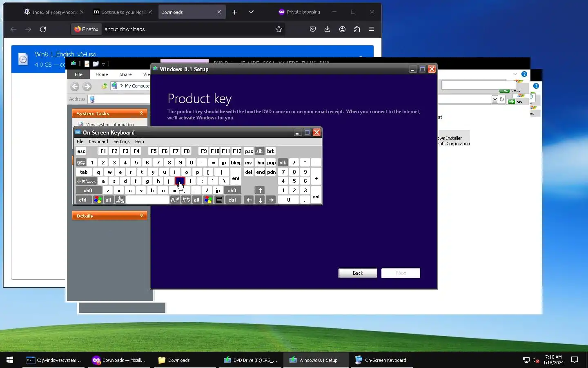Click the down arrow key on keyboard

pos(260,200)
